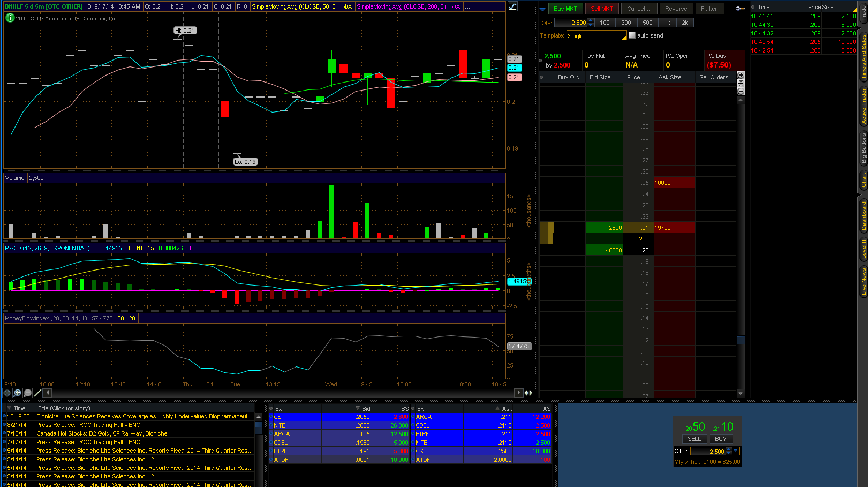Click the zoom out magnifier on chart toolbar

point(28,393)
